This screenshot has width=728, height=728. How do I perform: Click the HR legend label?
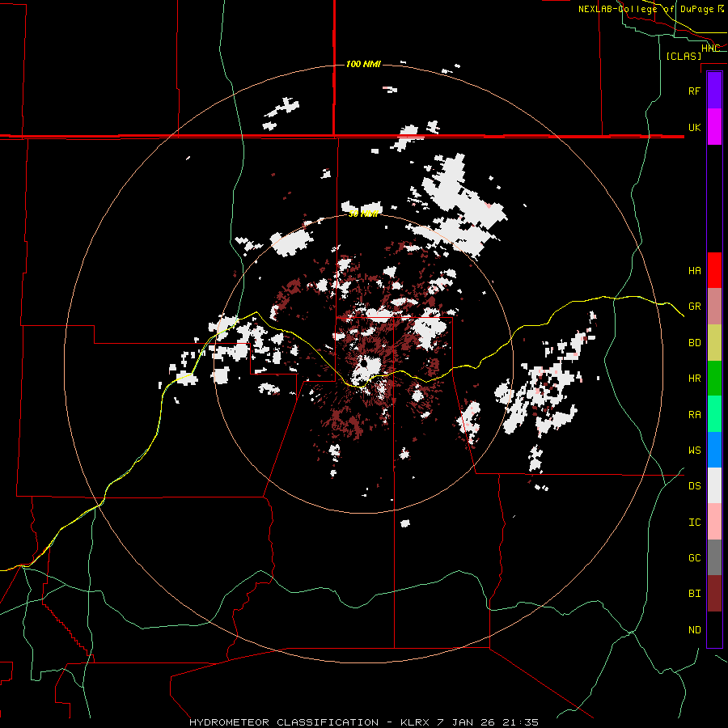click(x=695, y=379)
